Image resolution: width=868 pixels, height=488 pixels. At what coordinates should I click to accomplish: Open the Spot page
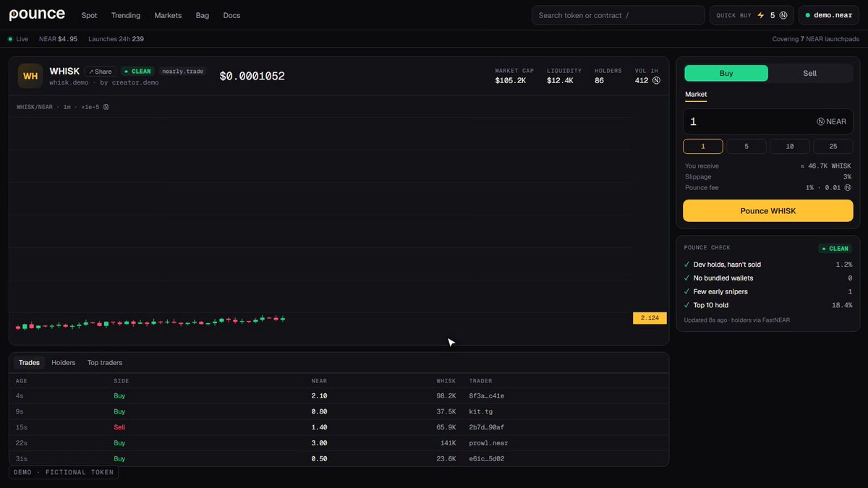pyautogui.click(x=90, y=15)
